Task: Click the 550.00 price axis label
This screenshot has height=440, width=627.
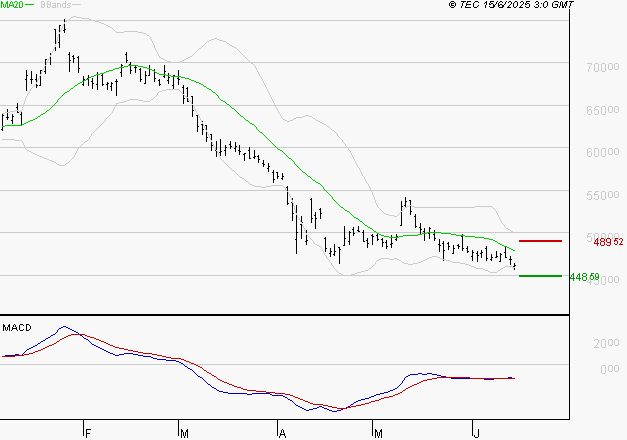Action: [603, 195]
